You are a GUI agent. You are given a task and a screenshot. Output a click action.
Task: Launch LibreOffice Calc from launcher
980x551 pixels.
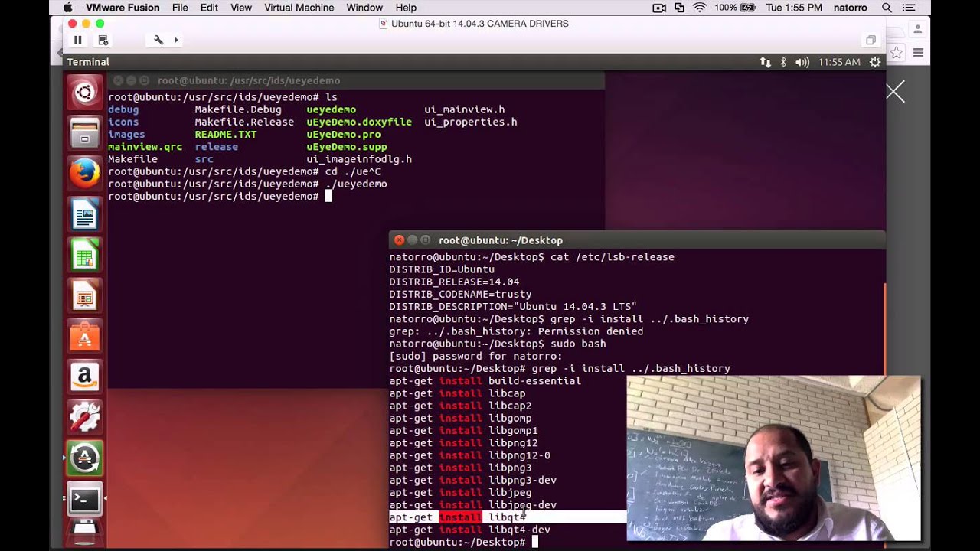pyautogui.click(x=84, y=256)
